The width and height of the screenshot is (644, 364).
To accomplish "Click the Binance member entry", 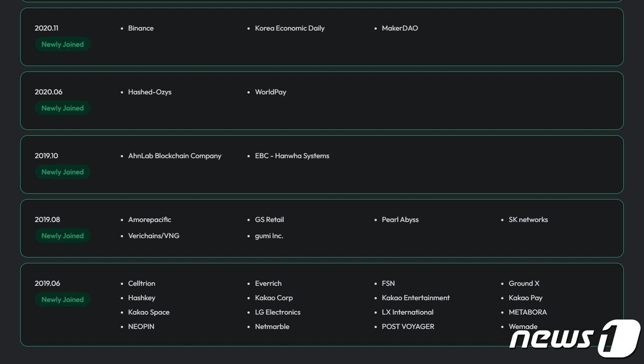I will pyautogui.click(x=141, y=28).
